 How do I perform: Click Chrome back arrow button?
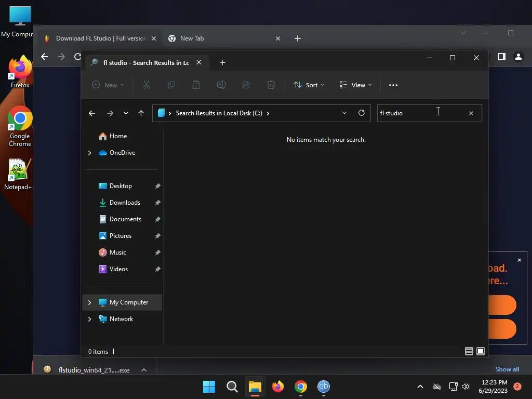coord(45,57)
